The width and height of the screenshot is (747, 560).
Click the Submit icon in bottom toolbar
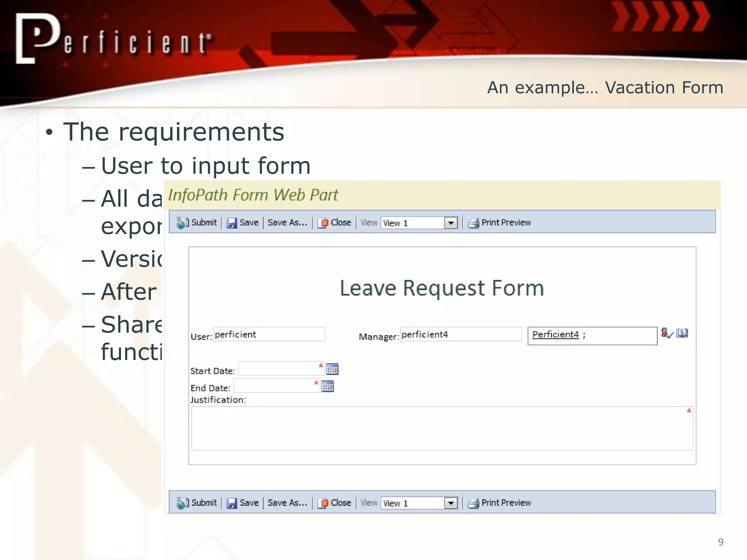(x=182, y=503)
